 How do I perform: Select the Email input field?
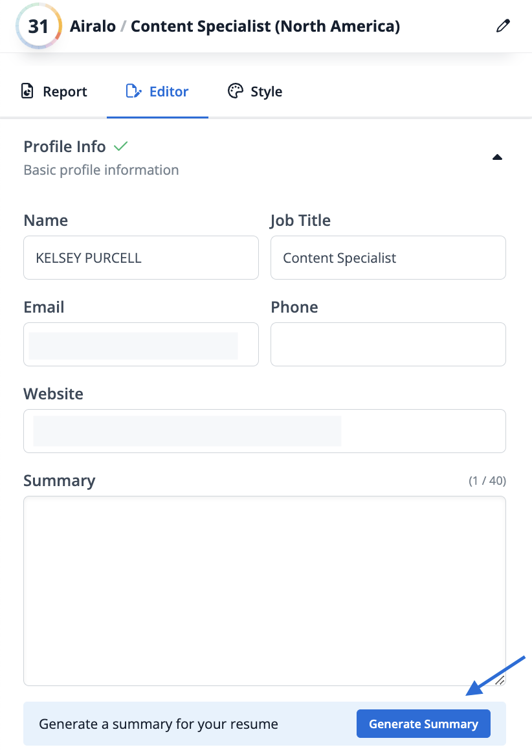[140, 344]
